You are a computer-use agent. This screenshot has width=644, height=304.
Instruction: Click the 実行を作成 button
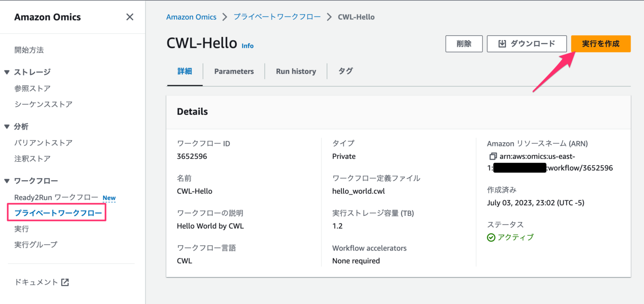[600, 44]
